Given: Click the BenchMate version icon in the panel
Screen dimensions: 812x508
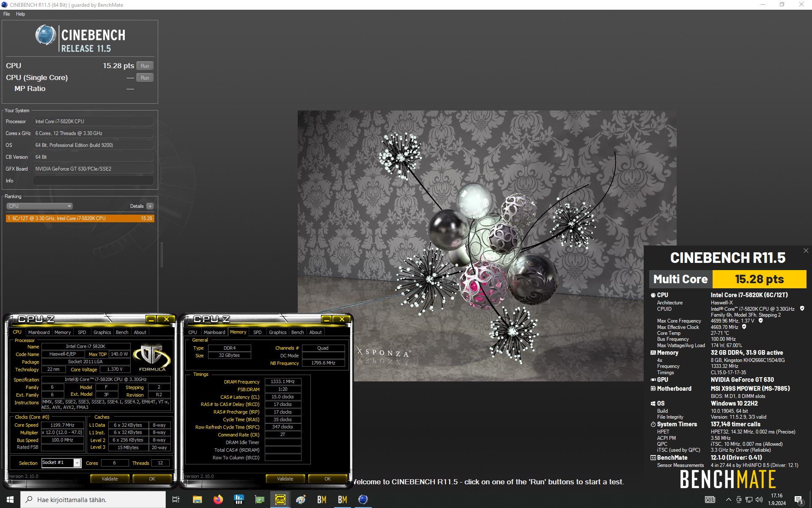Looking at the screenshot, I should click(653, 458).
